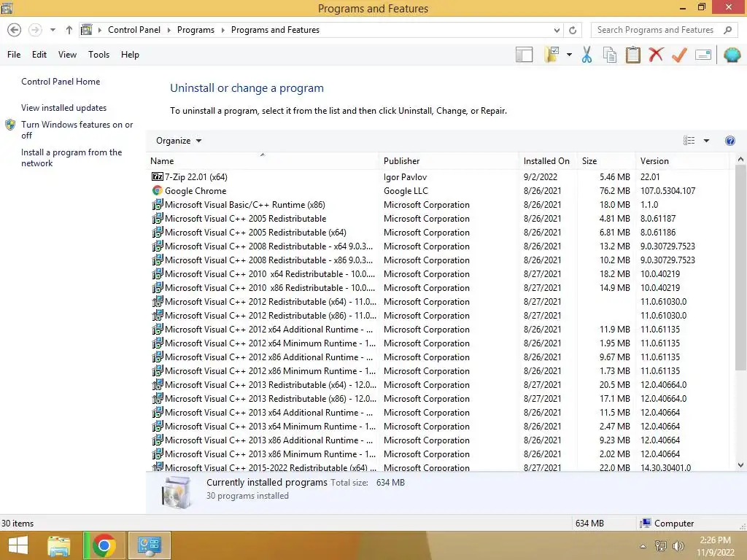
Task: Click the Forward navigation arrow
Action: pos(35,30)
